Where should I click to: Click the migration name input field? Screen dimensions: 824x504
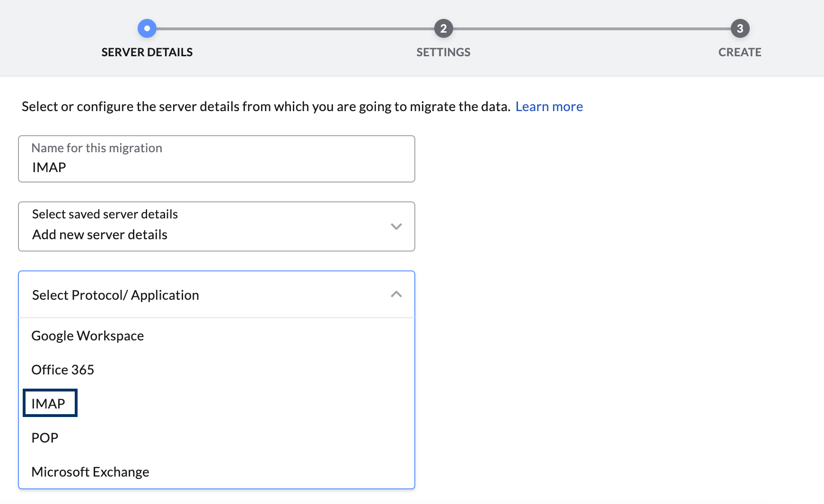coord(216,159)
